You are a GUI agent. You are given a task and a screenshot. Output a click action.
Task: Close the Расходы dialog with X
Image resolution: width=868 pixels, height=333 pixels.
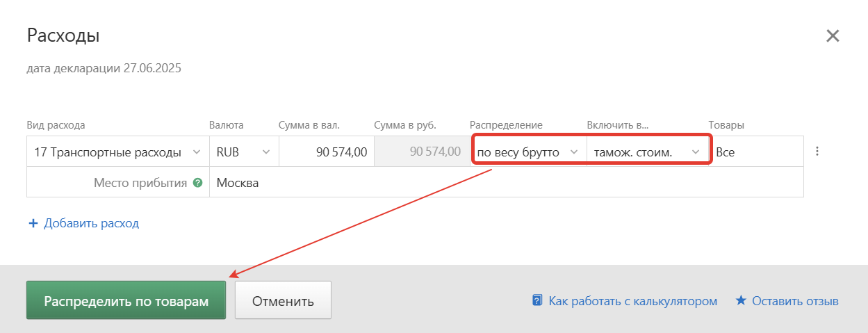833,36
